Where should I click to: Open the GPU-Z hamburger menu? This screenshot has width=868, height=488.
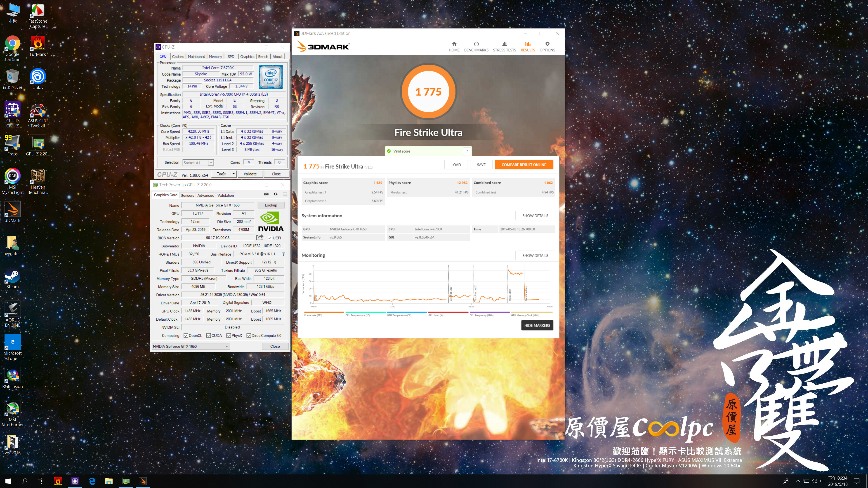point(285,194)
